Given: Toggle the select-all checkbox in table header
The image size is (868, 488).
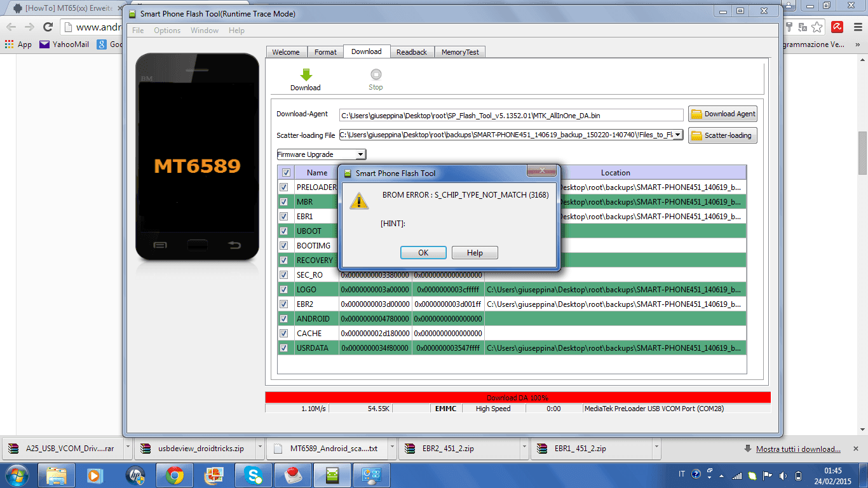Looking at the screenshot, I should (286, 173).
